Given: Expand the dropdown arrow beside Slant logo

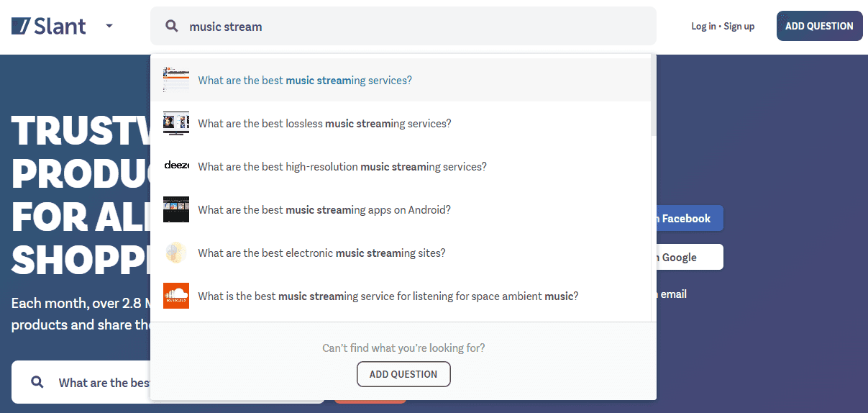Looking at the screenshot, I should pyautogui.click(x=109, y=26).
